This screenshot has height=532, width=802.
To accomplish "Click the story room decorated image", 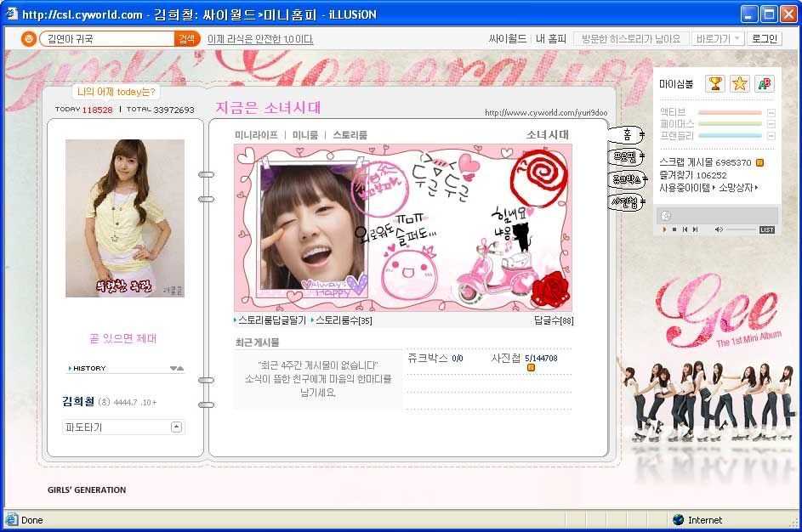I will tap(403, 228).
